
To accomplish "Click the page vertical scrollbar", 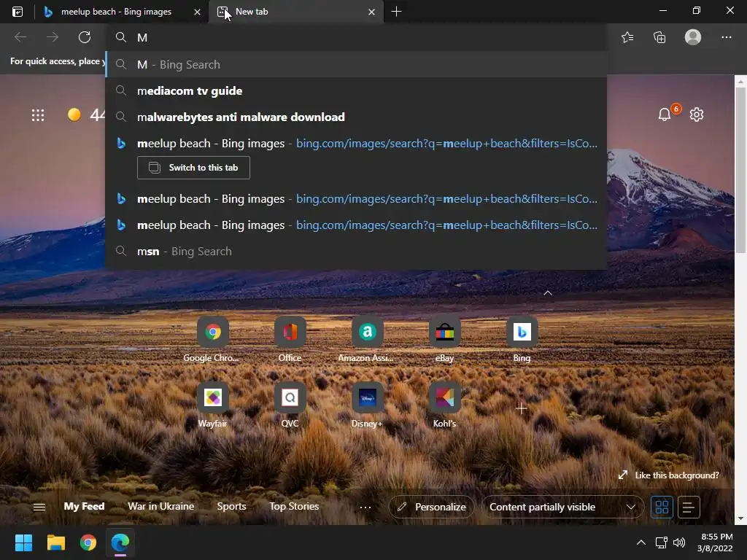I will click(x=740, y=171).
